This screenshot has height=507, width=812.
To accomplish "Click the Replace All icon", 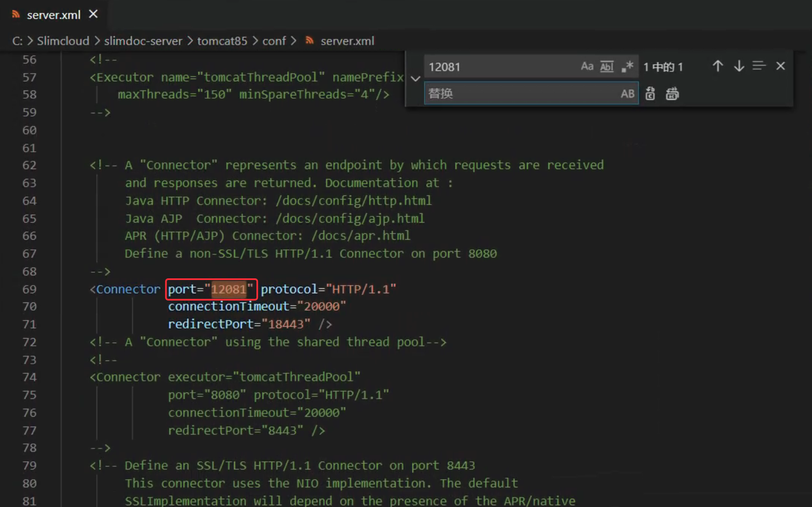I will 672,94.
